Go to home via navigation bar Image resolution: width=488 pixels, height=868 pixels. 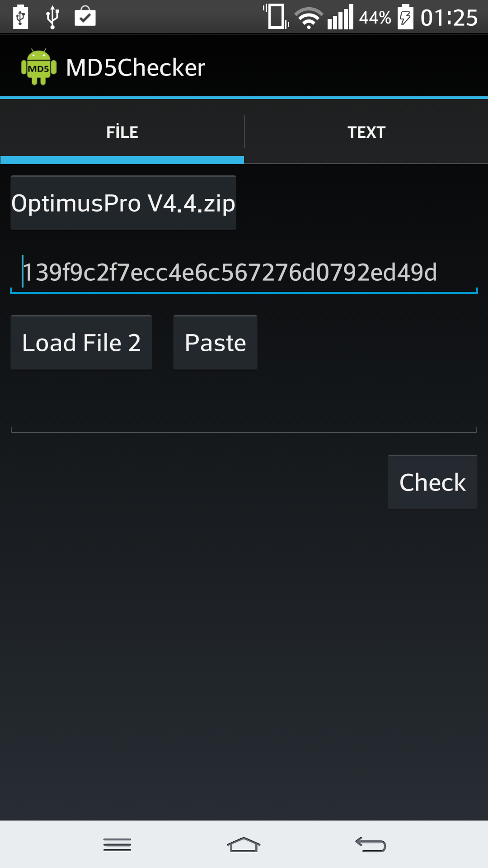pos(244,844)
